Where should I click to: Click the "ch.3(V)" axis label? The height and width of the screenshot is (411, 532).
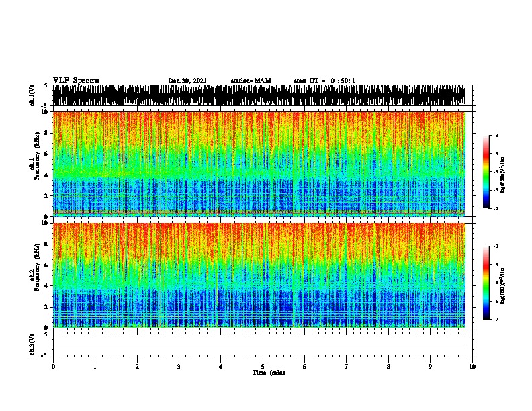pos(32,345)
